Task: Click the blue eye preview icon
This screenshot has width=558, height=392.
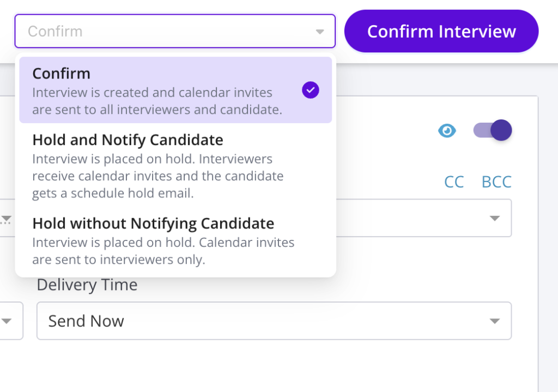Action: [447, 131]
